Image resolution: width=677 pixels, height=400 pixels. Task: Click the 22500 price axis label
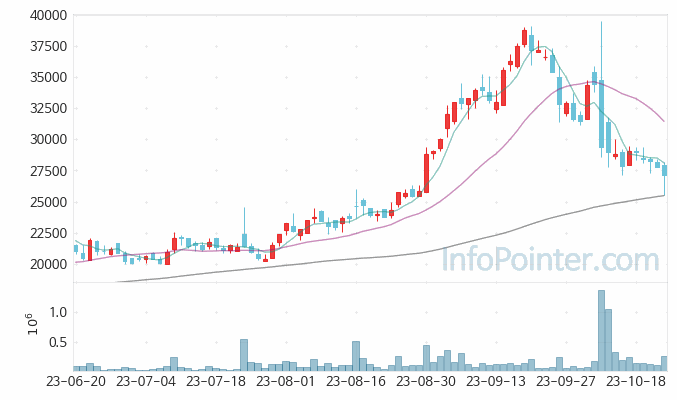(x=48, y=233)
